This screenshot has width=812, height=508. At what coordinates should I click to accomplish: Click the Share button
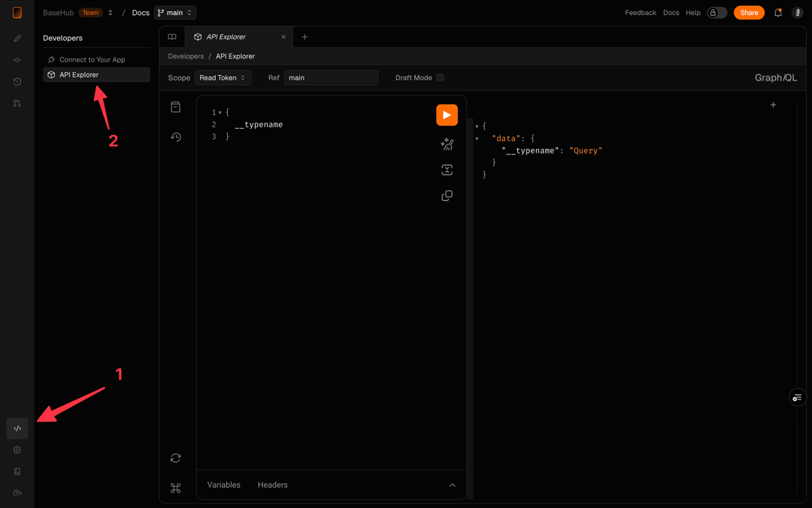pos(749,12)
